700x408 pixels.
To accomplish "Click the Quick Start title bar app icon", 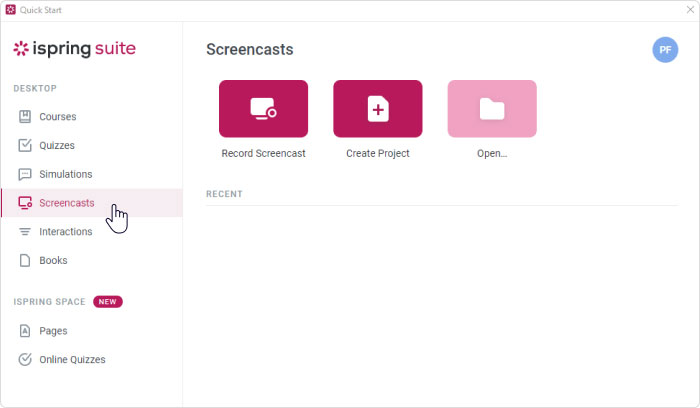I will 10,9.
